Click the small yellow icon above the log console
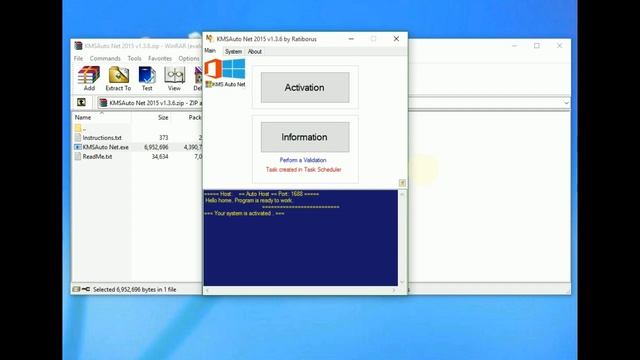This screenshot has height=360, width=640. [402, 182]
